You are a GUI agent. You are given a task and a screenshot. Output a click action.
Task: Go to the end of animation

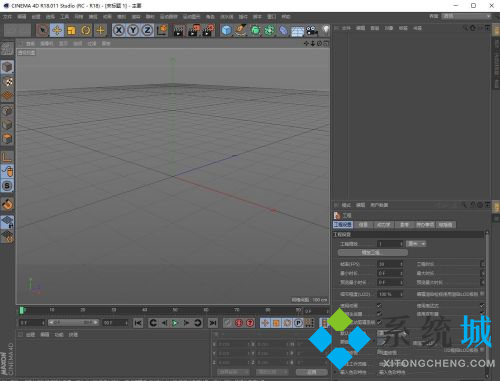213,323
